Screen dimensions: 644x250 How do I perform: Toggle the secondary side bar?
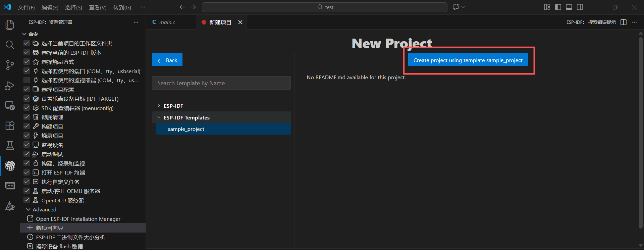[580, 7]
